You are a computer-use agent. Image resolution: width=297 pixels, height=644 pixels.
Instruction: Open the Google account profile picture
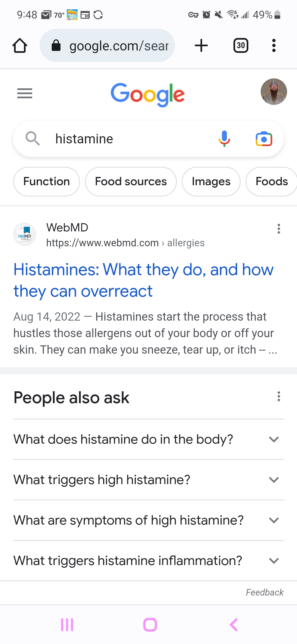[x=274, y=92]
